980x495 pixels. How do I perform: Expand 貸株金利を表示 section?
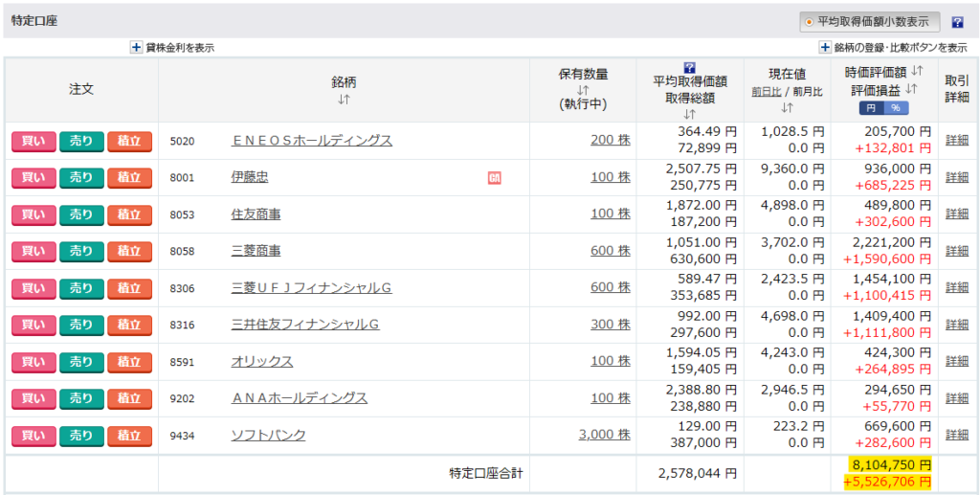click(x=136, y=47)
